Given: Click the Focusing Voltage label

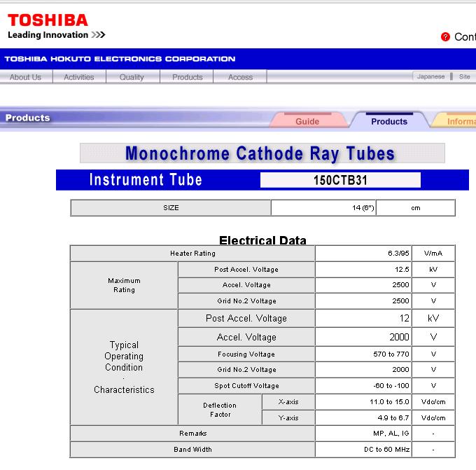Looking at the screenshot, I should click(x=246, y=354).
